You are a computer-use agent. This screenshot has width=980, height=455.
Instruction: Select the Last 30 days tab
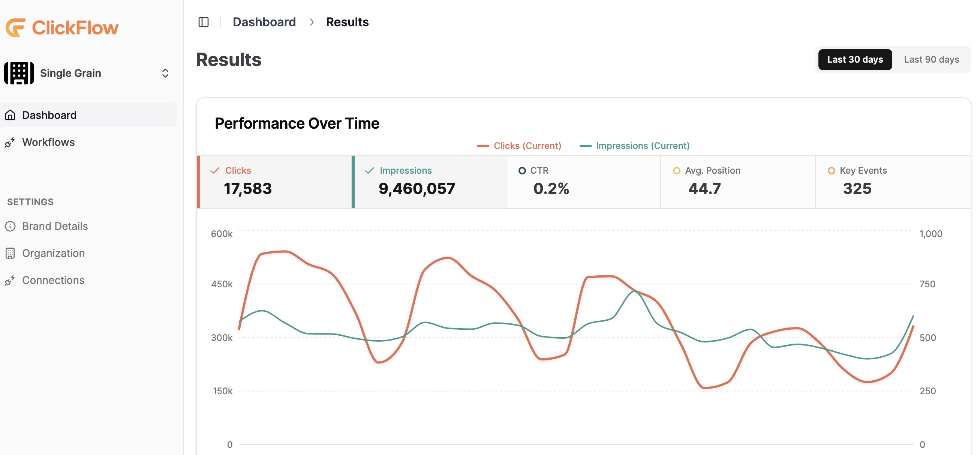(854, 59)
